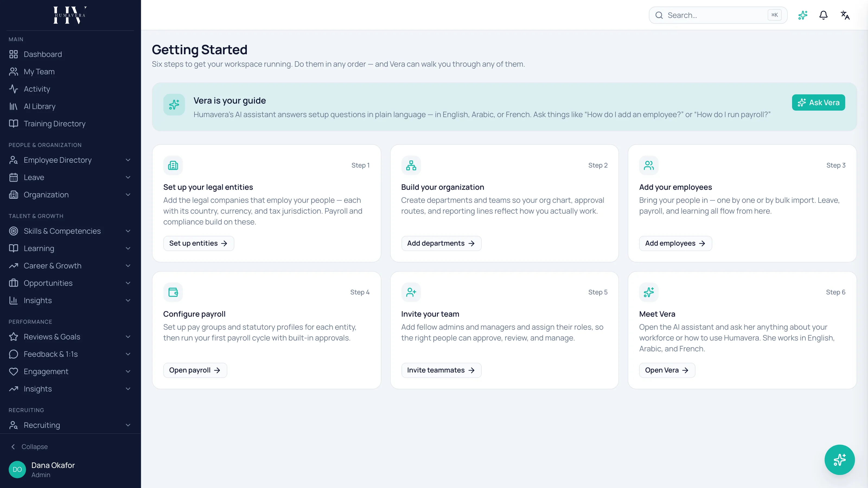This screenshot has height=488, width=868.
Task: Open the Vera AI sparkle icon in header
Action: [x=803, y=15]
